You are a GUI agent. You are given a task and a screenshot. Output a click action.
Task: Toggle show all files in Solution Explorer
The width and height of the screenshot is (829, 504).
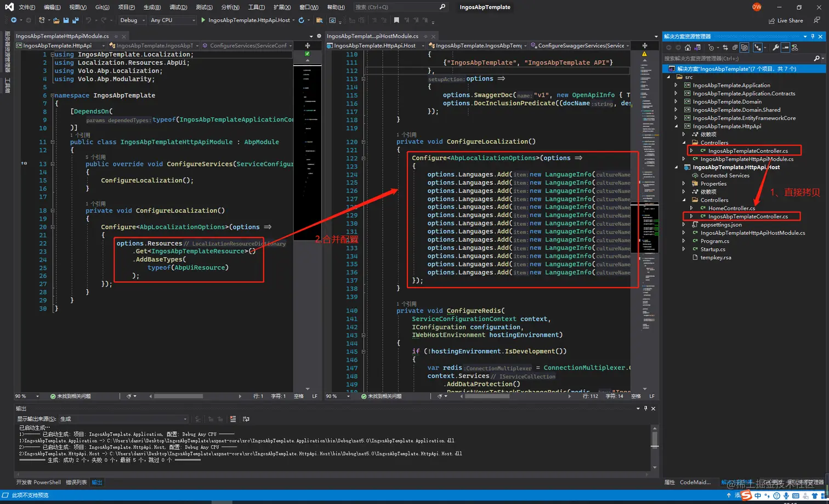745,48
